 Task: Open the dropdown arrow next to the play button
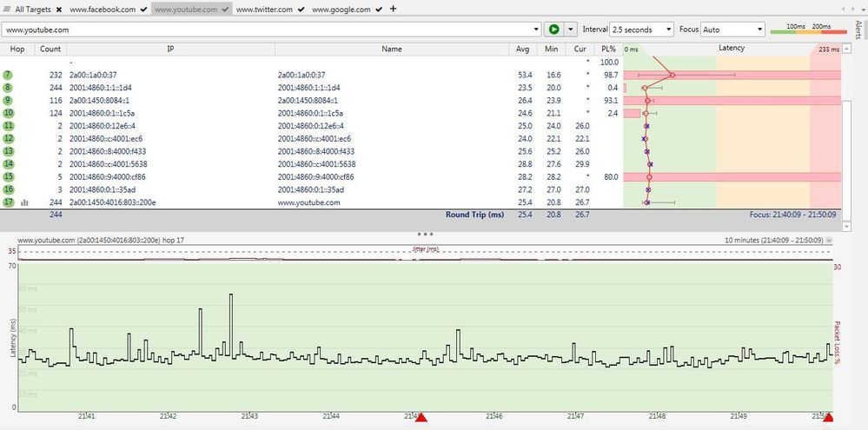[x=571, y=30]
